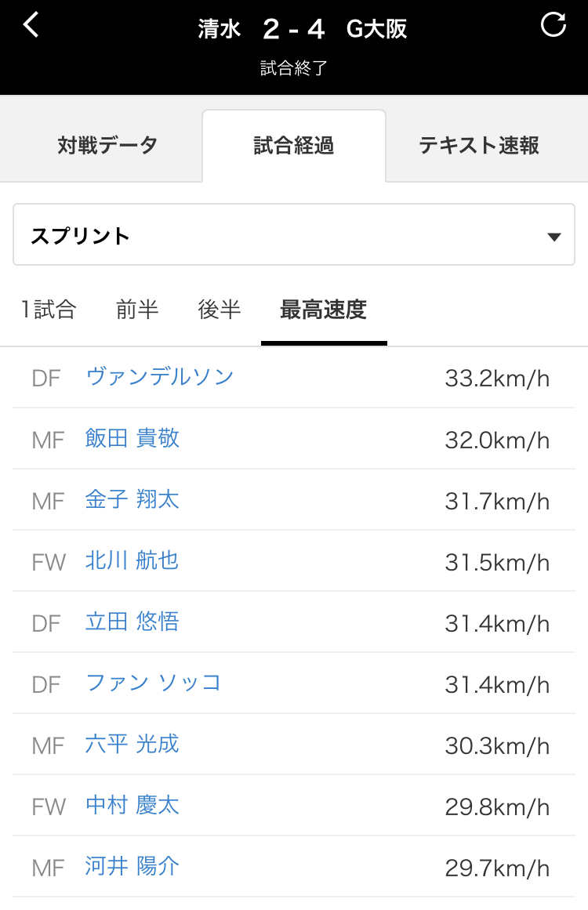
Task: Open player ヴァンデルソン profile
Action: click(x=159, y=377)
